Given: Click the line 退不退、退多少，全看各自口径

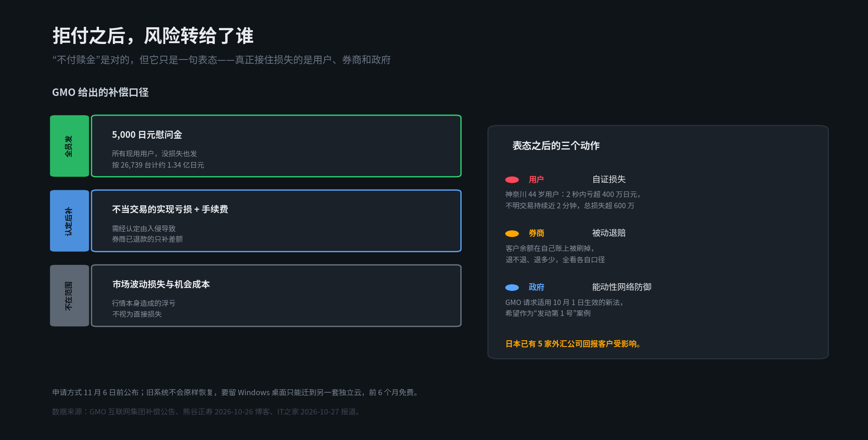Looking at the screenshot, I should pos(555,260).
